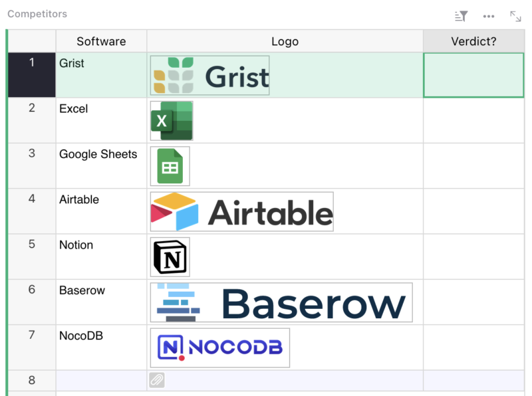Click the sort and filter icon
Image resolution: width=532 pixels, height=396 pixels.
460,15
